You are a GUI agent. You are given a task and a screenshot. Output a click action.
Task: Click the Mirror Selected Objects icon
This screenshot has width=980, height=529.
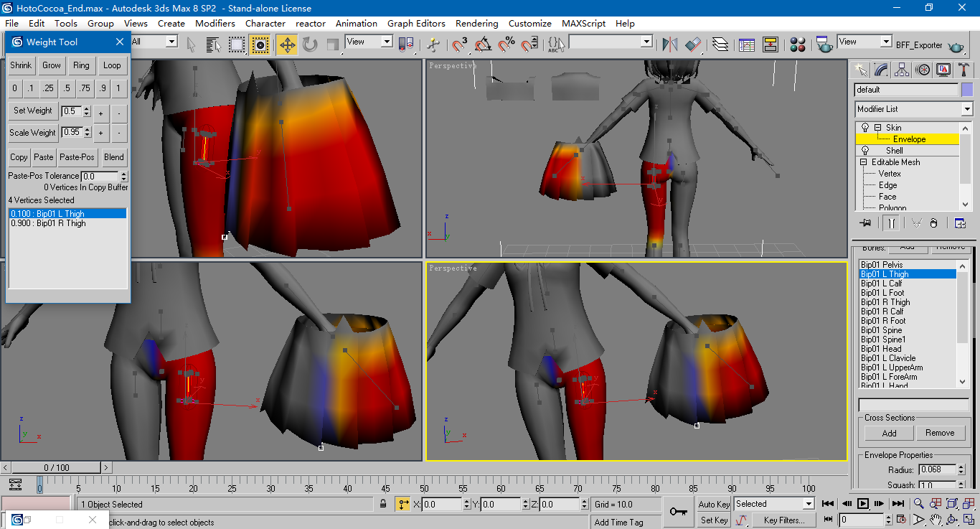(670, 45)
